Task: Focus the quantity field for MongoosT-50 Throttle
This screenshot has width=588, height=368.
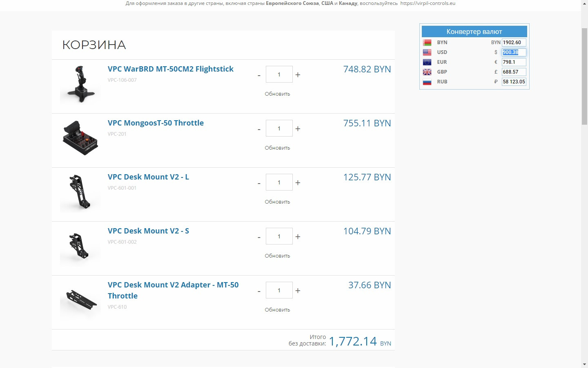Action: [279, 128]
